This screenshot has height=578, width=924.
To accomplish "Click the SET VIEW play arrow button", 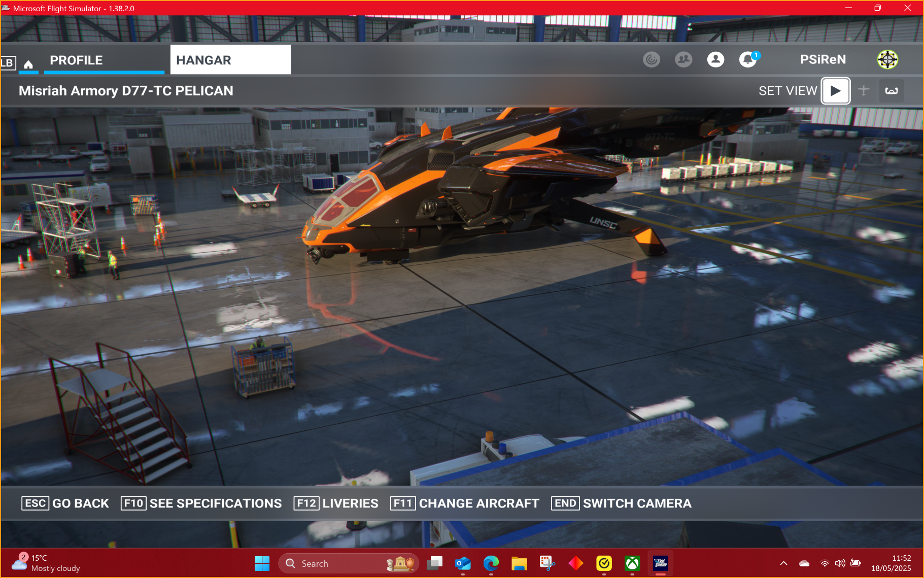I will (x=836, y=91).
